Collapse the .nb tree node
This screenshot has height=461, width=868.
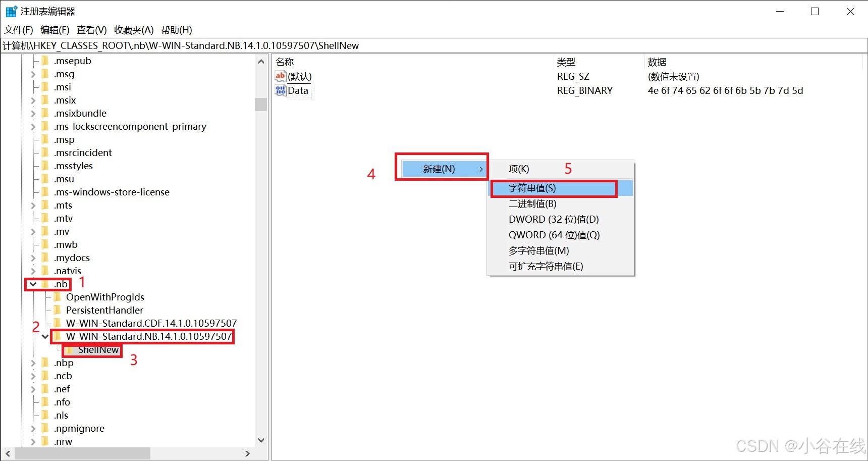pos(33,284)
